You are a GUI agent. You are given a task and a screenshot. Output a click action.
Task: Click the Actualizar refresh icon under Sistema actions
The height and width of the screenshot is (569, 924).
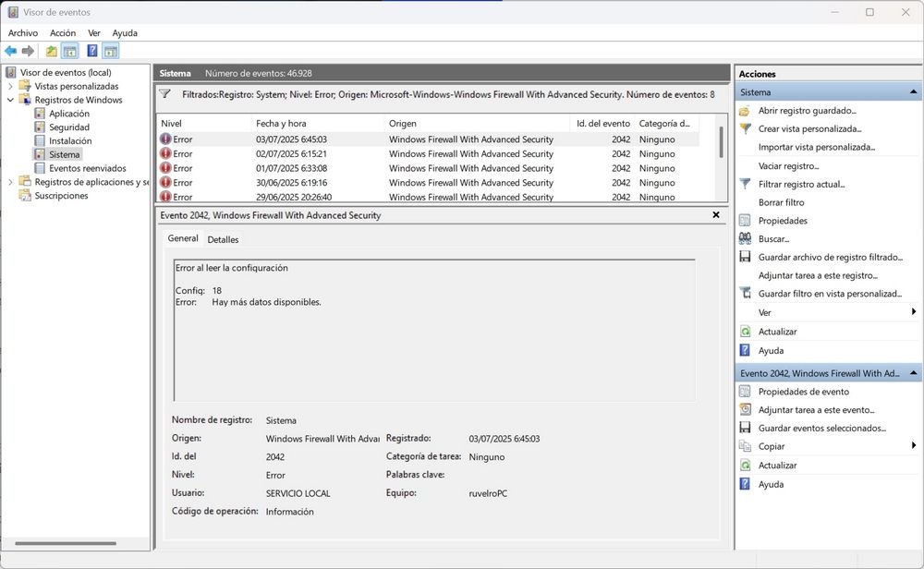tap(745, 331)
